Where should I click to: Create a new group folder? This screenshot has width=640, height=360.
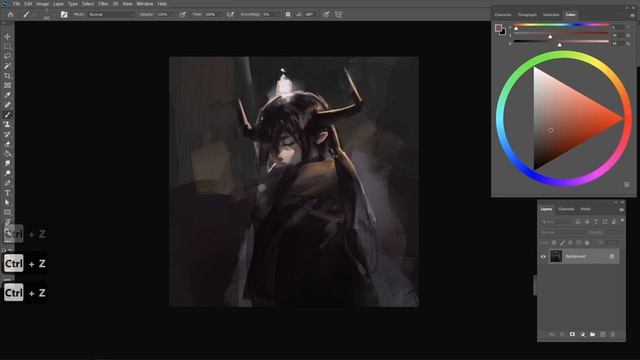pyautogui.click(x=593, y=334)
